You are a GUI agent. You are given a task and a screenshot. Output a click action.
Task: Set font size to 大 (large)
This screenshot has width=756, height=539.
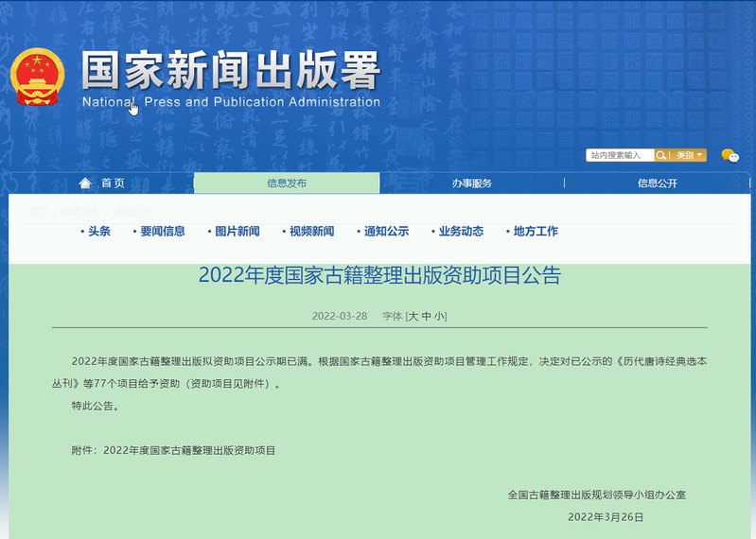pos(413,316)
